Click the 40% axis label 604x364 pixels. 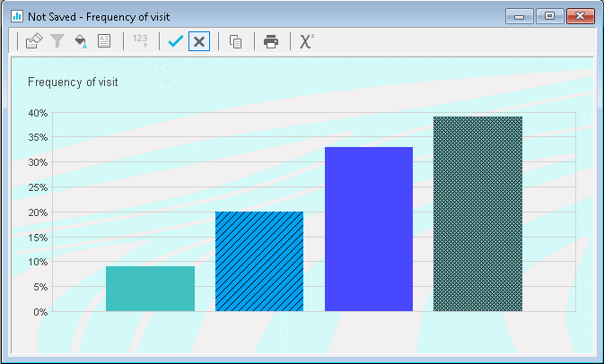[38, 113]
